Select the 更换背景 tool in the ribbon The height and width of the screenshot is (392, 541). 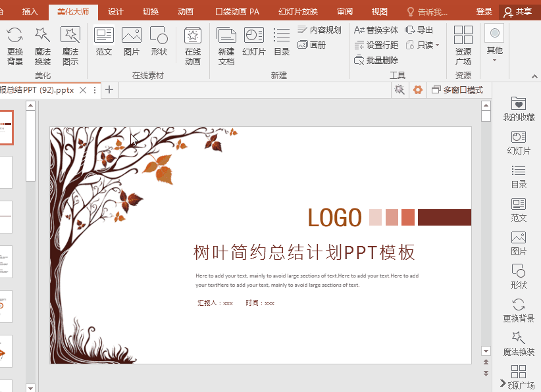tap(14, 46)
